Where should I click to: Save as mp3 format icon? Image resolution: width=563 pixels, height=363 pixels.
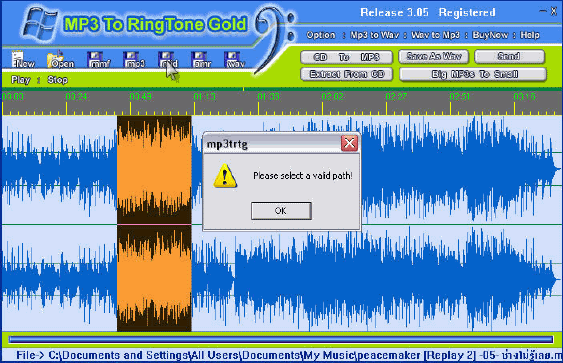click(x=134, y=60)
